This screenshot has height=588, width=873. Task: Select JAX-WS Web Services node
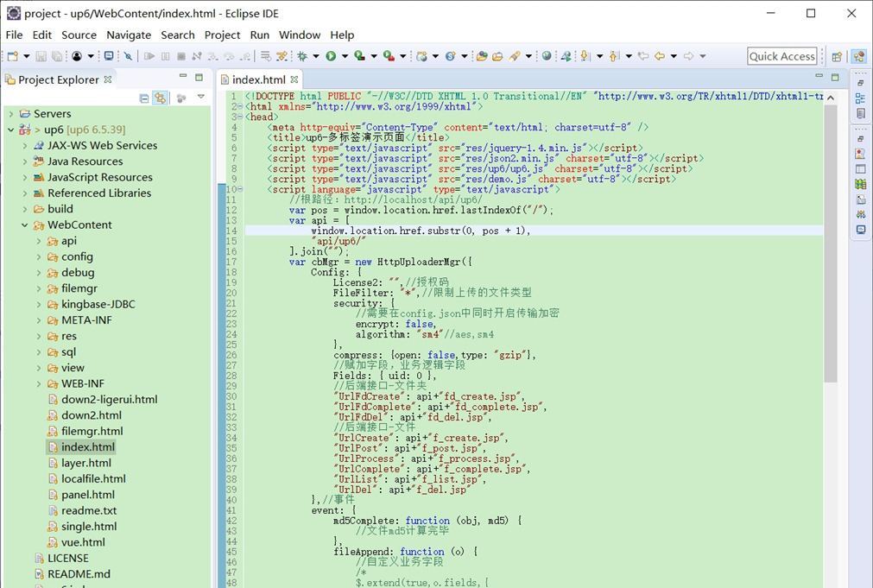point(102,145)
